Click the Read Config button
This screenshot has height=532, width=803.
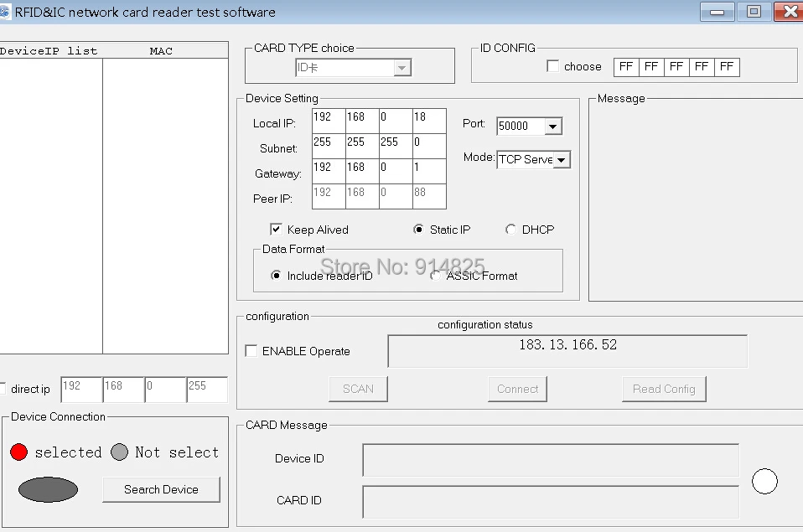[x=664, y=389]
